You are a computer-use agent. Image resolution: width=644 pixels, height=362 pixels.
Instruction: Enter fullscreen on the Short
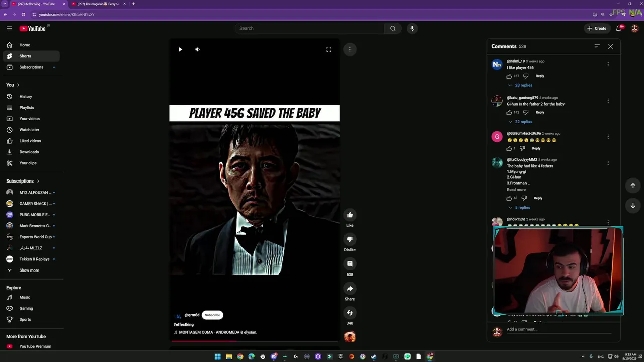pyautogui.click(x=329, y=49)
